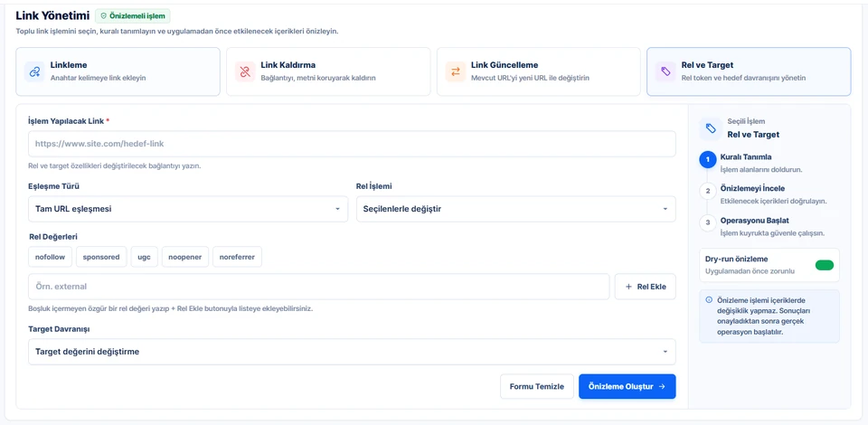
Task: Toggle the Dry-run önizleme switch
Action: (825, 265)
